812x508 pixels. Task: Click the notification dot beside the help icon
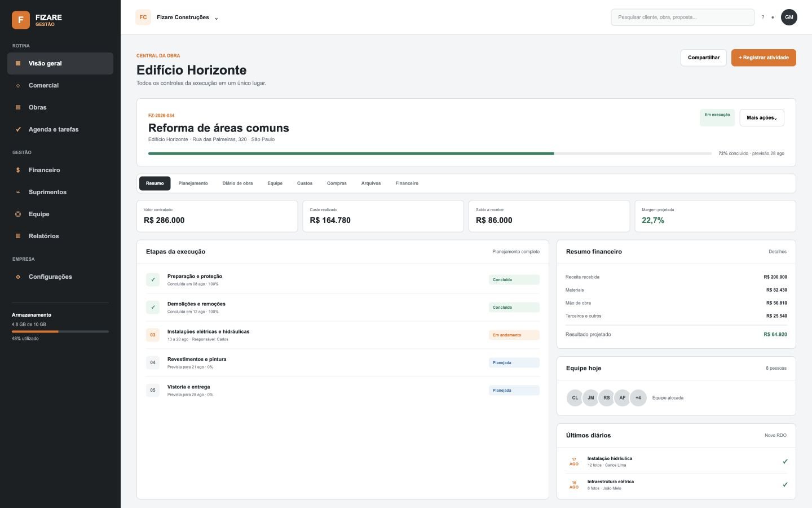(x=773, y=17)
